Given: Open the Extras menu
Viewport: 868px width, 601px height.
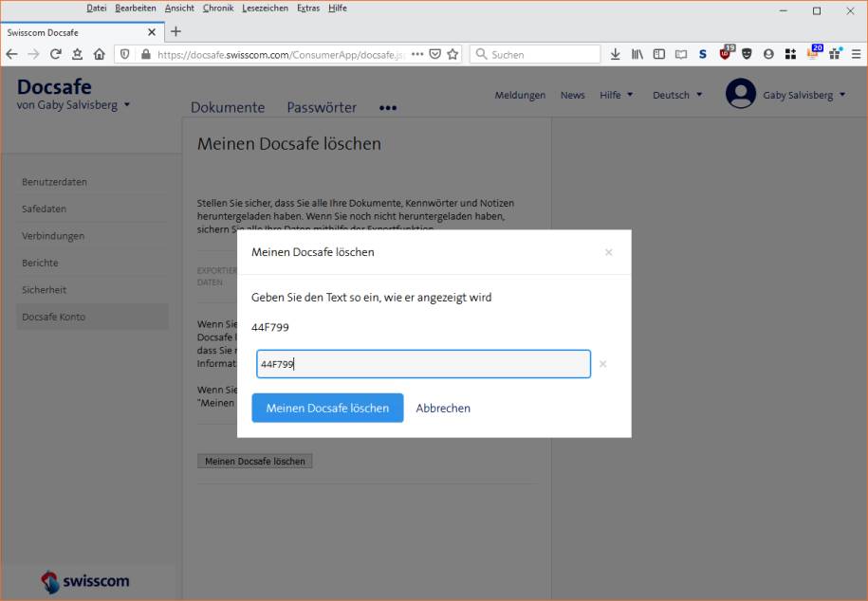Looking at the screenshot, I should 308,8.
